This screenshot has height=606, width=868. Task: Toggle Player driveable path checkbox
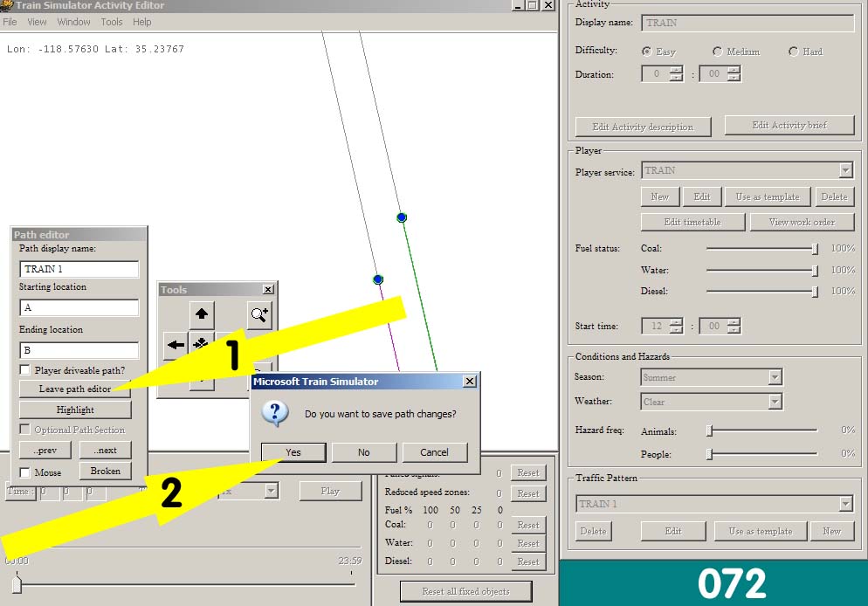pos(25,369)
